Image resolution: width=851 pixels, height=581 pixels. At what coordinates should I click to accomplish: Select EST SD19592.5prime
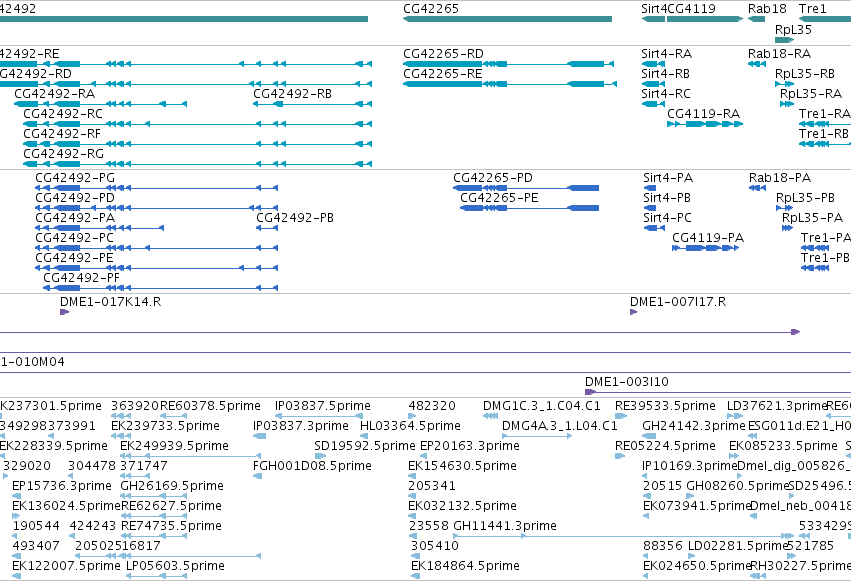(x=320, y=456)
